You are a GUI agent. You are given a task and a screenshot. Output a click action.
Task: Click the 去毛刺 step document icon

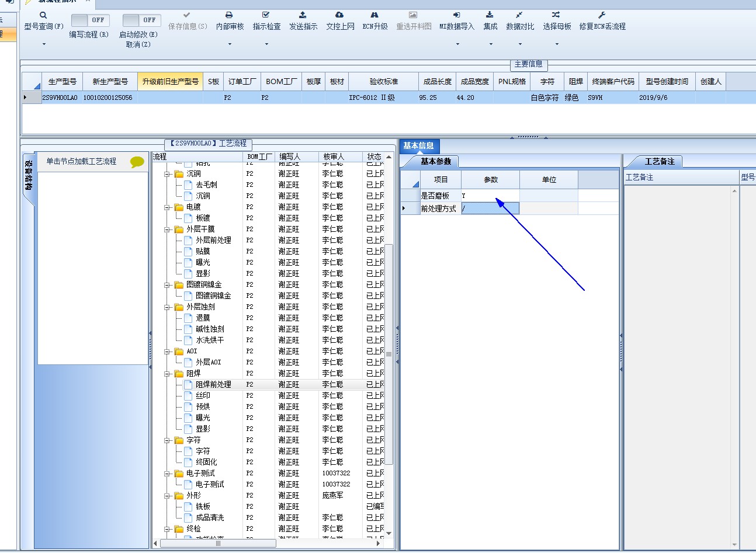point(188,185)
